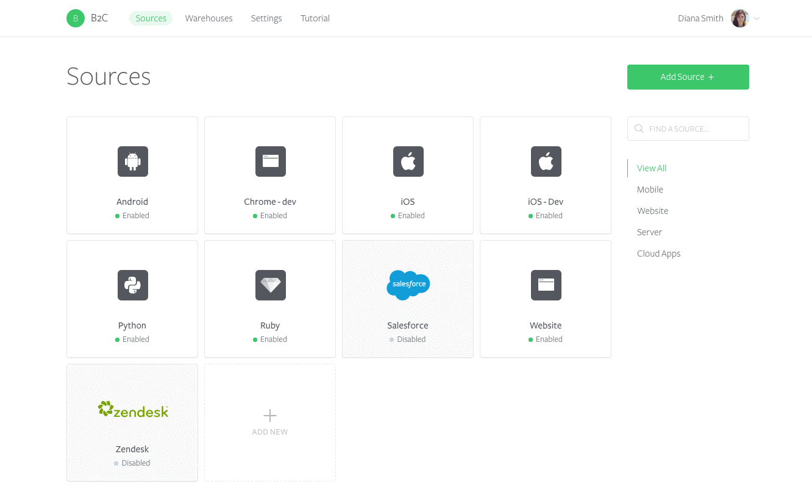Click the green B workspace badge
Image resolution: width=812 pixels, height=504 pixels.
coord(76,18)
